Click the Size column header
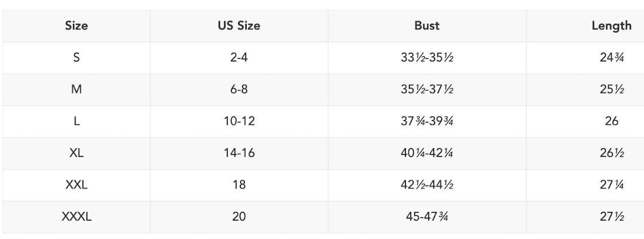Viewport: 644px width, 239px height. click(76, 26)
